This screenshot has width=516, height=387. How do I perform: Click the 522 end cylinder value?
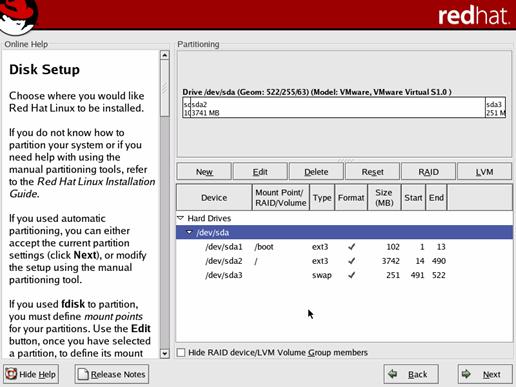(439, 275)
